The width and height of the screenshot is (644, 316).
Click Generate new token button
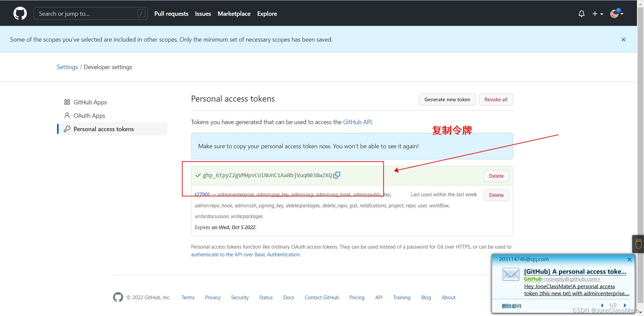point(447,100)
